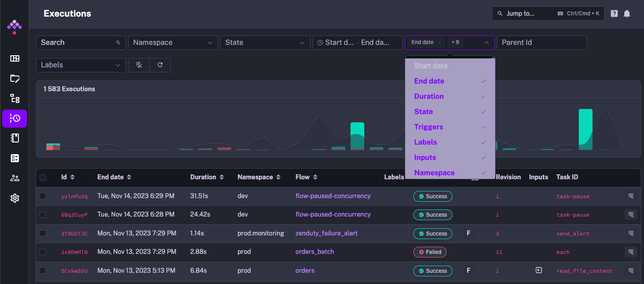The height and width of the screenshot is (284, 644).
Task: Expand the Namespace filter dropdown
Action: 173,43
